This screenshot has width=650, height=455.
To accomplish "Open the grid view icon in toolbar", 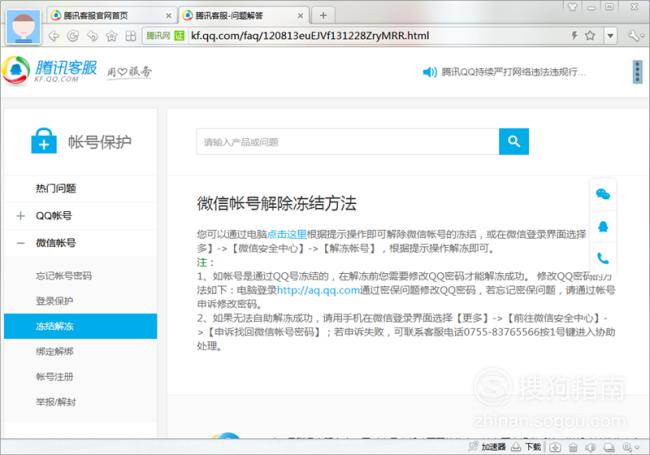I will pyautogui.click(x=131, y=36).
